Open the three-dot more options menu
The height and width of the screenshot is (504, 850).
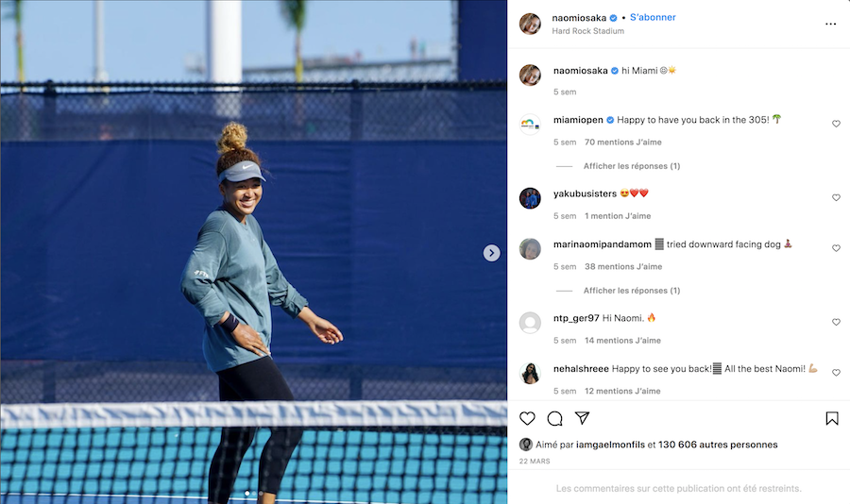pos(830,24)
